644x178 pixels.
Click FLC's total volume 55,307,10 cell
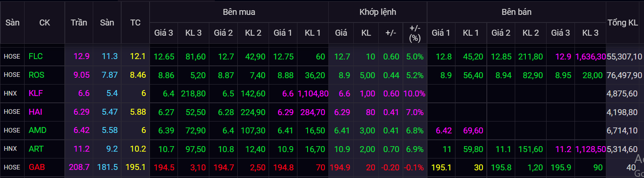pos(624,56)
